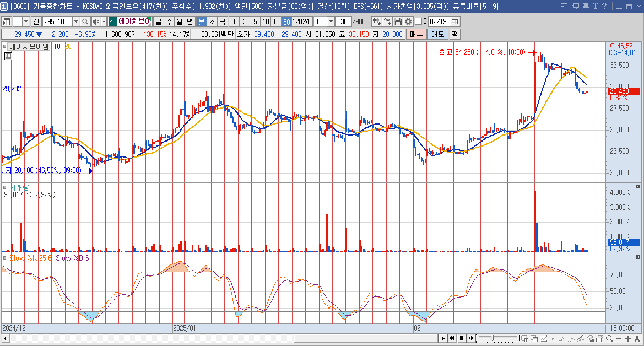Screen dimensions: 644x346
Task: Click the stop playback button
Action: (462, 338)
